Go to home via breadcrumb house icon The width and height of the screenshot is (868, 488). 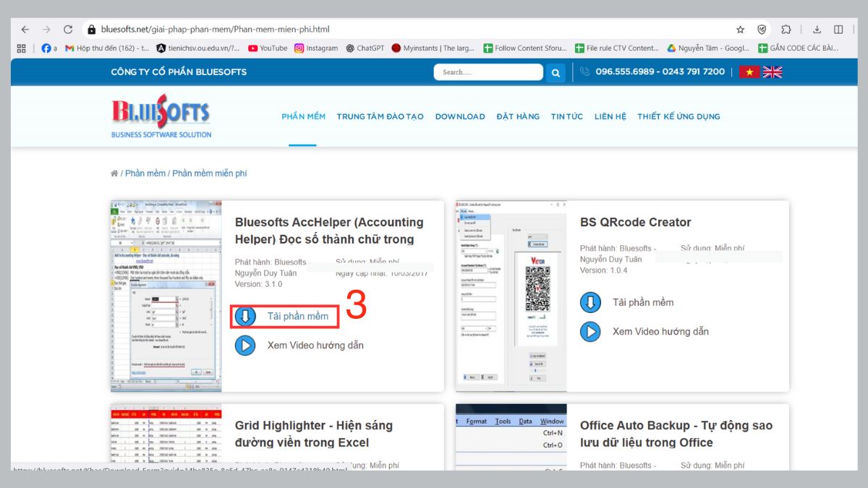114,174
